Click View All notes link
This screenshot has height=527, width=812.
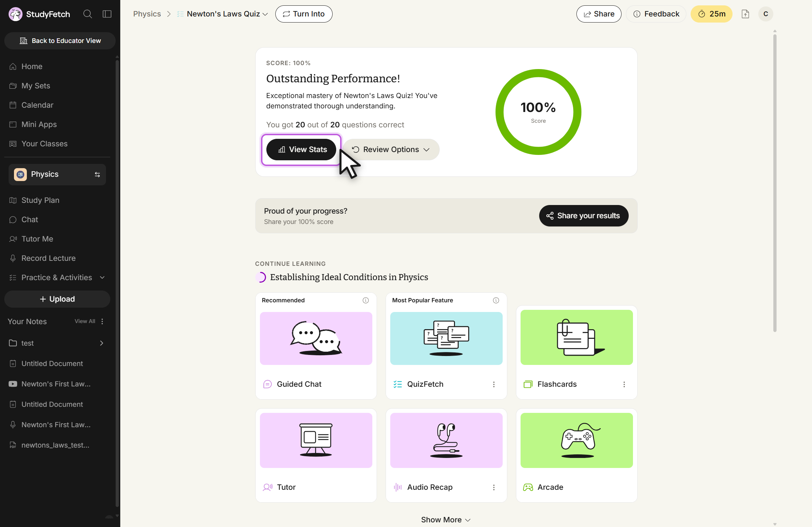click(85, 321)
